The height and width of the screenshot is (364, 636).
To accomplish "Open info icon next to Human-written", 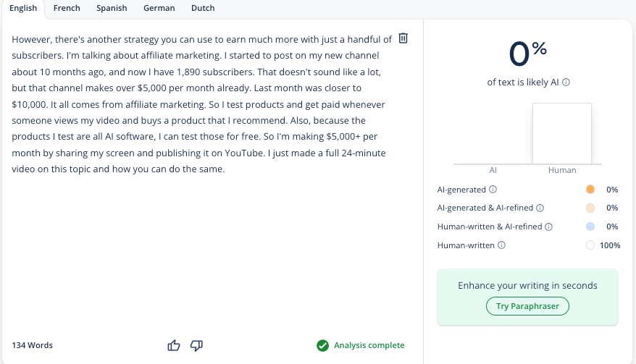I will (501, 245).
